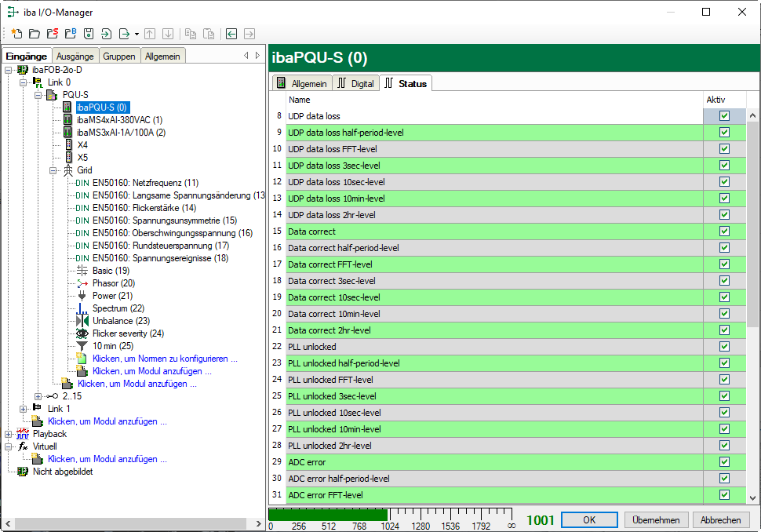The height and width of the screenshot is (532, 761).
Task: Click the save floppy disk toolbar icon
Action: click(89, 34)
